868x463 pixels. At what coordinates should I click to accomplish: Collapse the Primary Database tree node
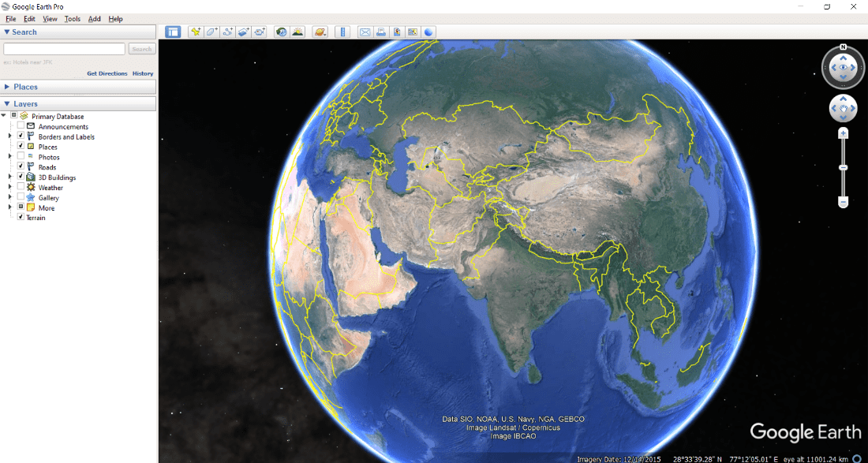(4, 116)
